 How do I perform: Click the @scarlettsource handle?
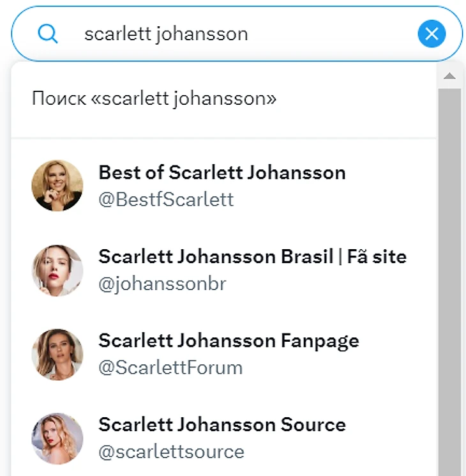pos(171,452)
